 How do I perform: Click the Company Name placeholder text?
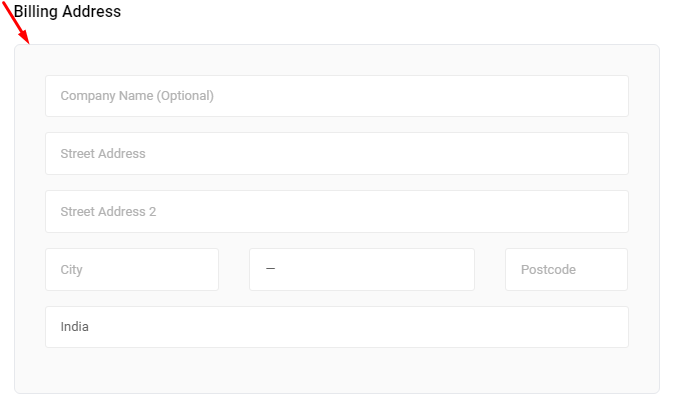point(137,96)
